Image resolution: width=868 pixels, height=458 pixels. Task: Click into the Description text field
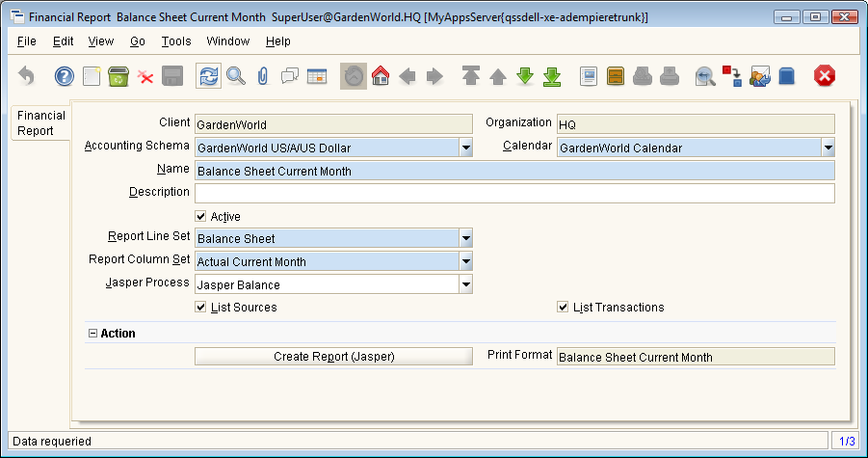514,194
